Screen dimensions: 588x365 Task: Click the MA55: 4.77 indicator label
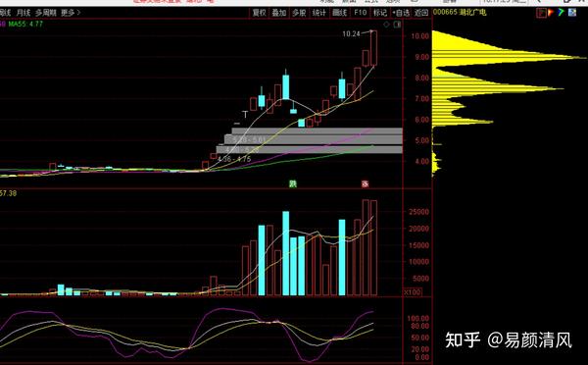coord(25,24)
